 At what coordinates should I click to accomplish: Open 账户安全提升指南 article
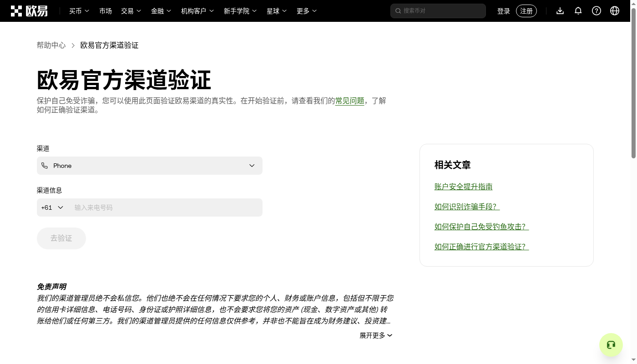464,187
